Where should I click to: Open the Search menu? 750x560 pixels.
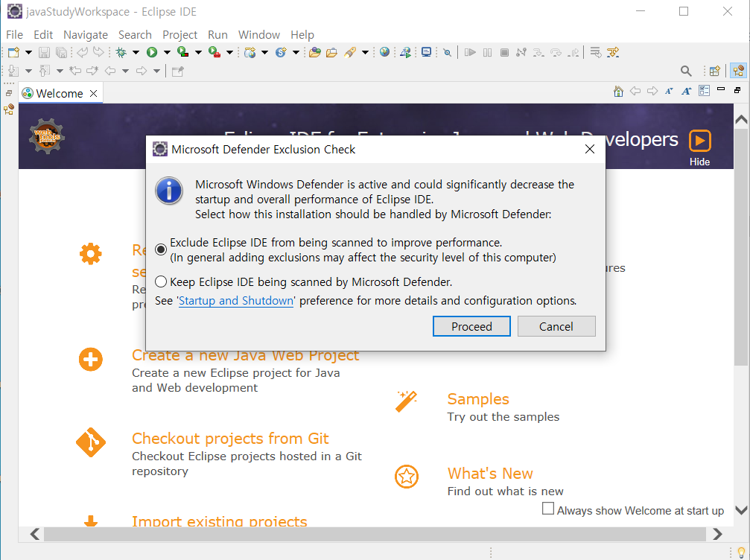(x=135, y=35)
